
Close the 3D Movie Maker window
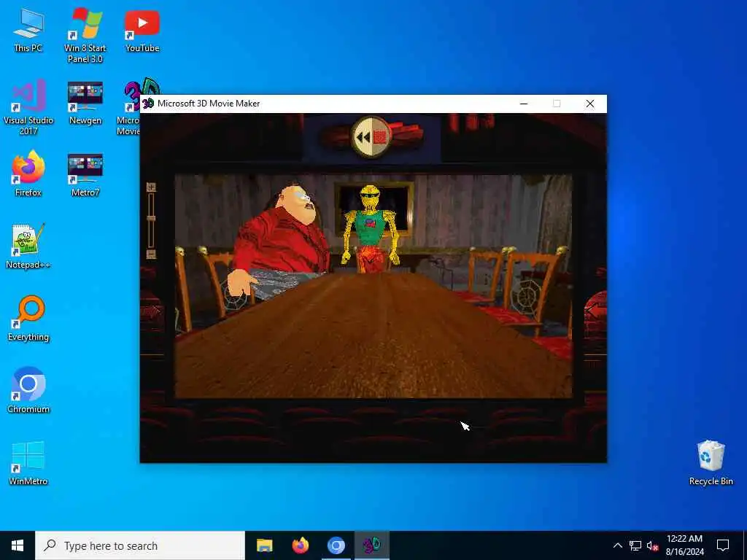(x=589, y=104)
